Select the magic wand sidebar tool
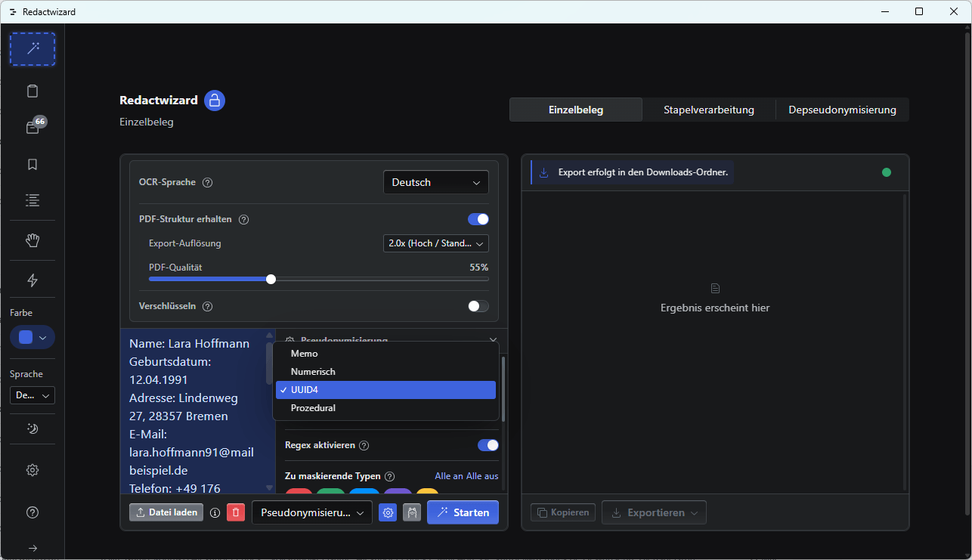 [x=33, y=49]
